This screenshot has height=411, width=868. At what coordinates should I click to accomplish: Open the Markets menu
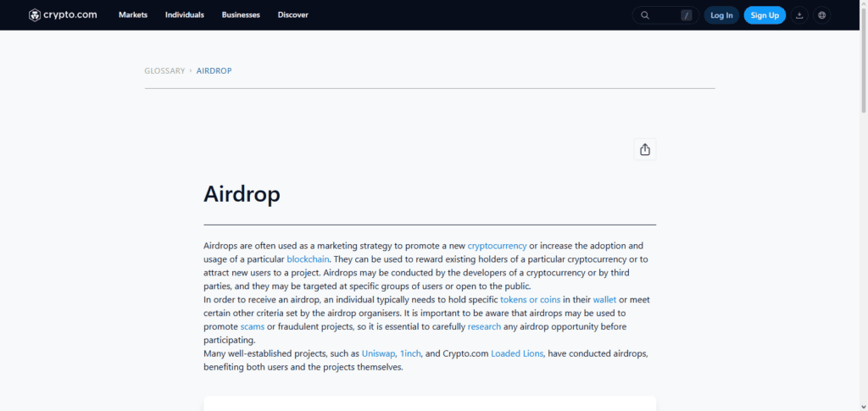pyautogui.click(x=133, y=15)
